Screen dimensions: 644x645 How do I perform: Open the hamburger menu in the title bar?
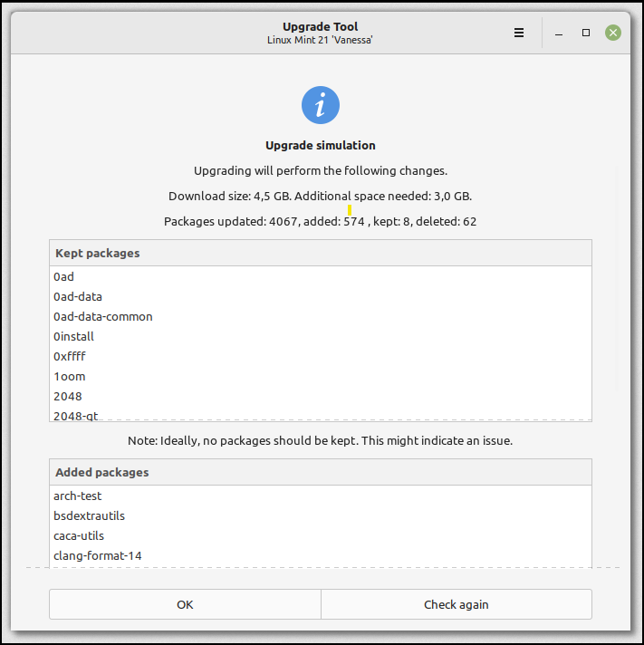tap(519, 33)
